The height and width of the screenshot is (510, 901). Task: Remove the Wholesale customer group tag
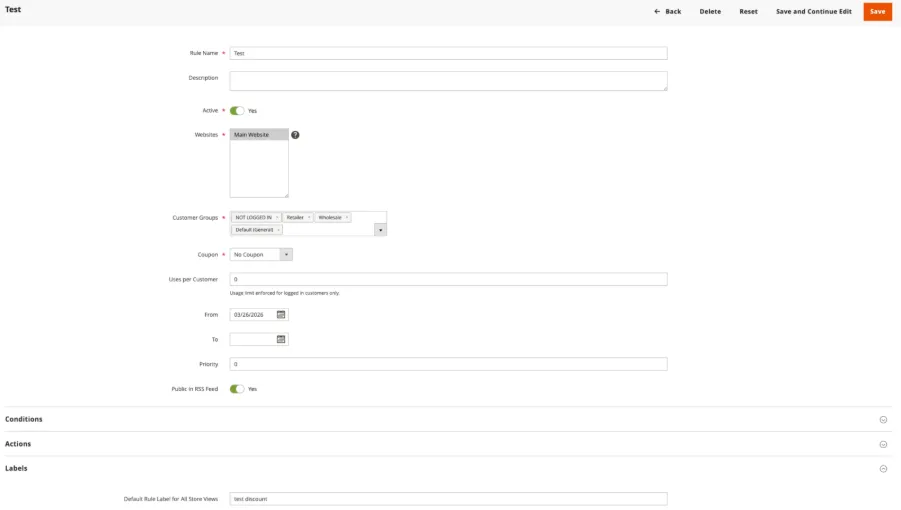coord(346,218)
